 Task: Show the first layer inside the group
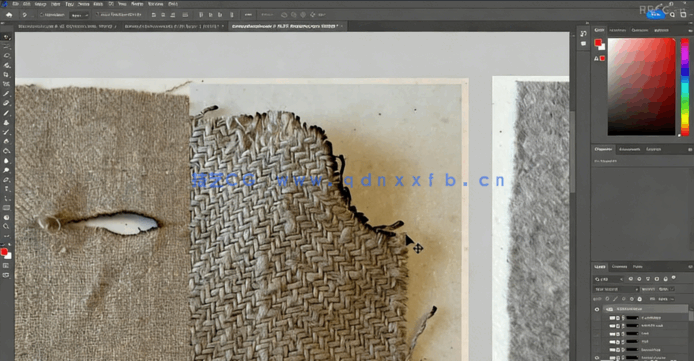[597, 318]
